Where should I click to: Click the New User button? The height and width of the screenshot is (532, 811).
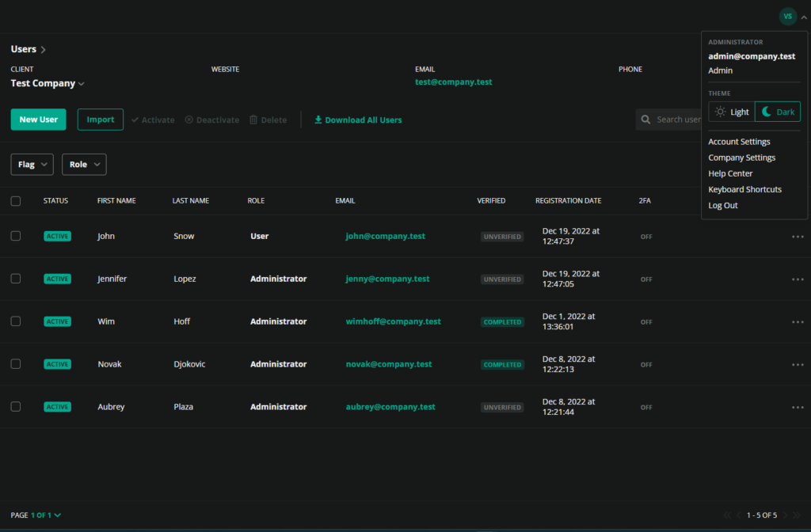(38, 120)
